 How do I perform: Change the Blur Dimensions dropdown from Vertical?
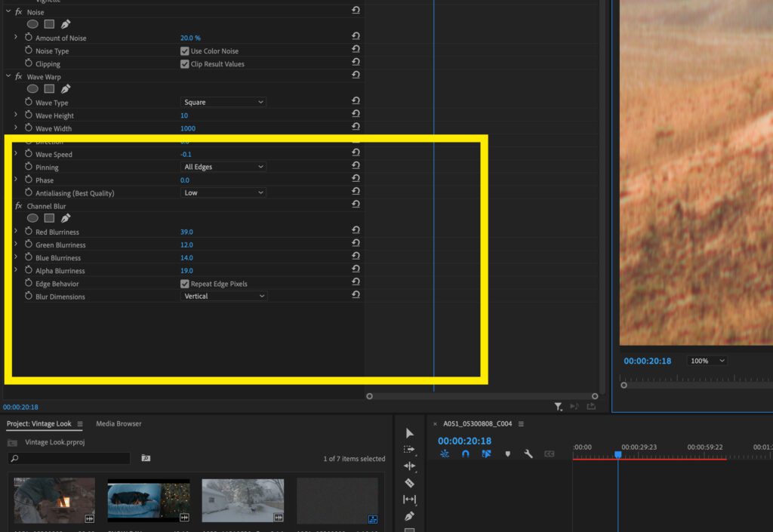(x=223, y=296)
